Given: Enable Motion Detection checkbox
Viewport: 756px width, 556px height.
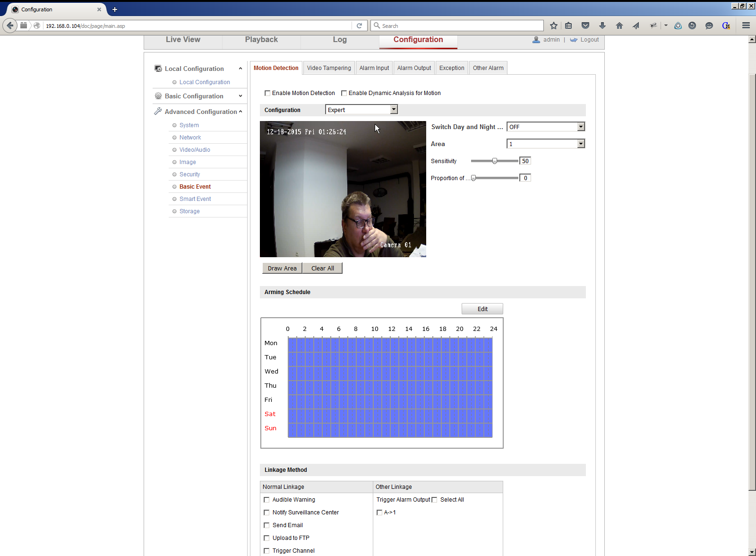Looking at the screenshot, I should coord(267,93).
